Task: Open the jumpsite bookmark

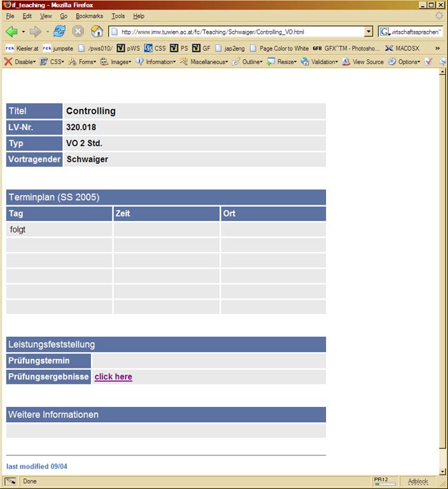Action: pyautogui.click(x=57, y=48)
